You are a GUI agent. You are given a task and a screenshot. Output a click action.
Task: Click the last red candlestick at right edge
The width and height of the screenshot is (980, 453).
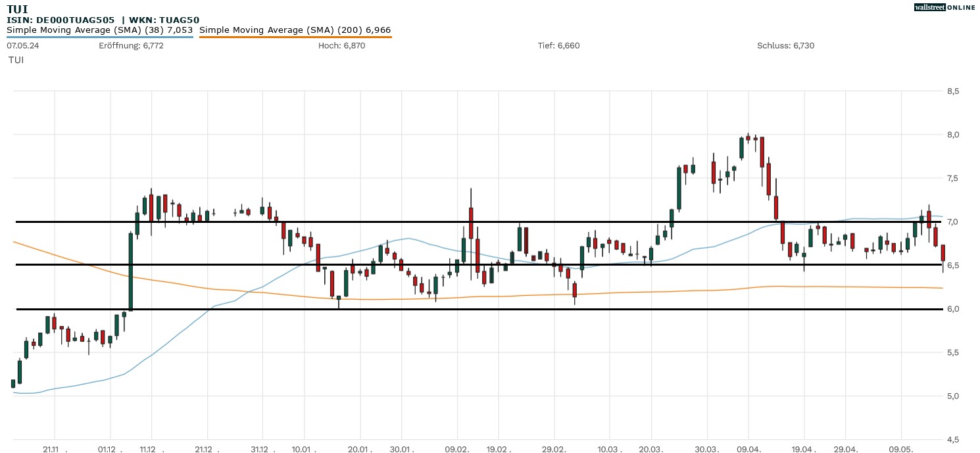click(x=943, y=253)
